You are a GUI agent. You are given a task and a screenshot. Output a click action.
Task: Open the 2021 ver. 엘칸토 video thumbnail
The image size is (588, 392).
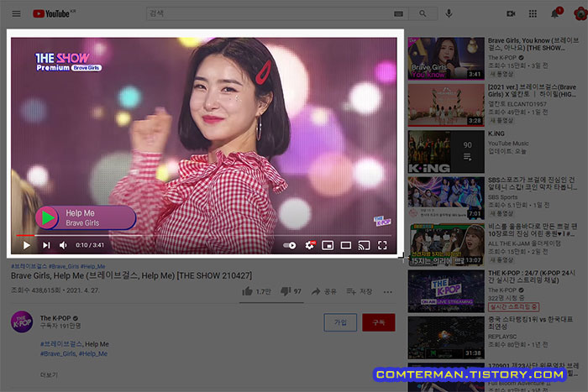[x=446, y=105]
